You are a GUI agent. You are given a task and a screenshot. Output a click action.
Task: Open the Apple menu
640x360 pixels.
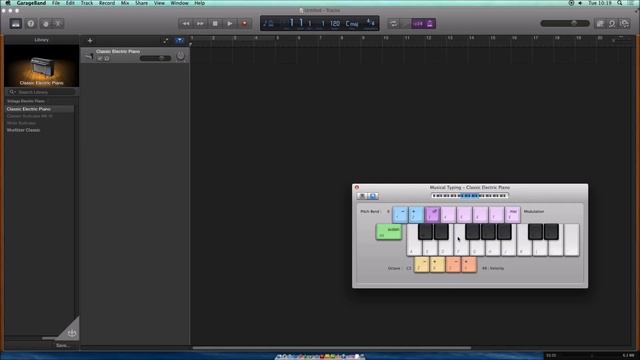pos(7,3)
